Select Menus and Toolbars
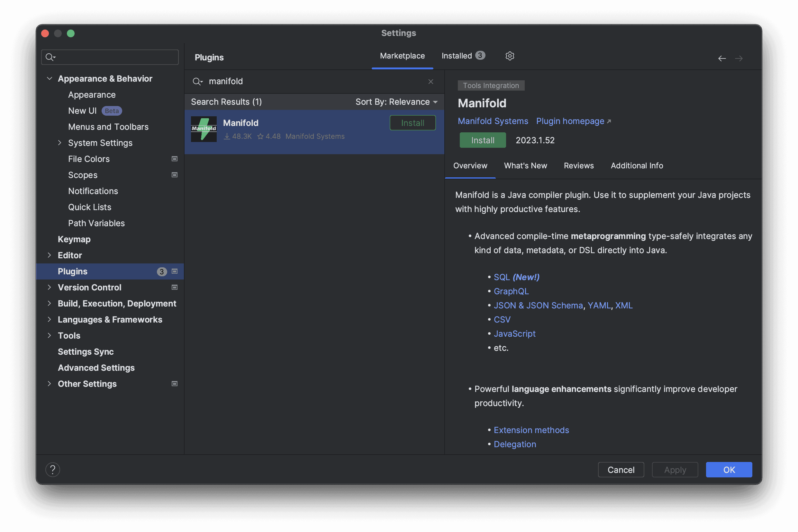This screenshot has height=532, width=798. pyautogui.click(x=108, y=127)
